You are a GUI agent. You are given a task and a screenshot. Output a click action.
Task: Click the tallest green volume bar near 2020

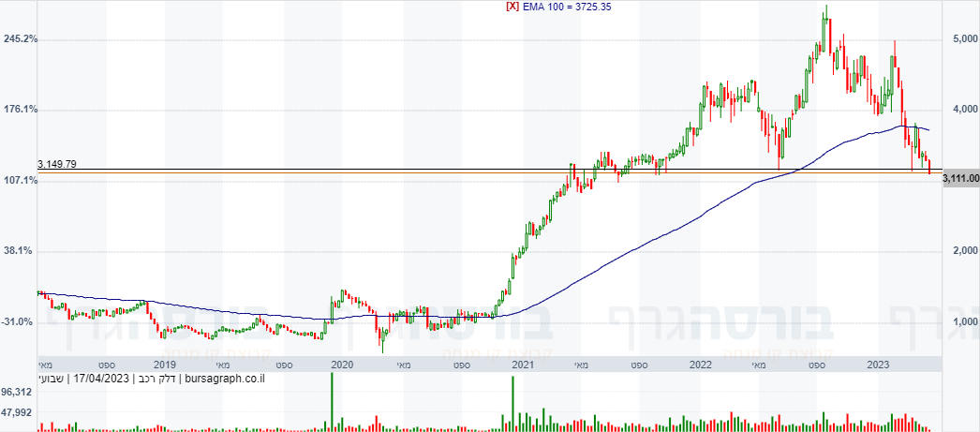(x=332, y=402)
